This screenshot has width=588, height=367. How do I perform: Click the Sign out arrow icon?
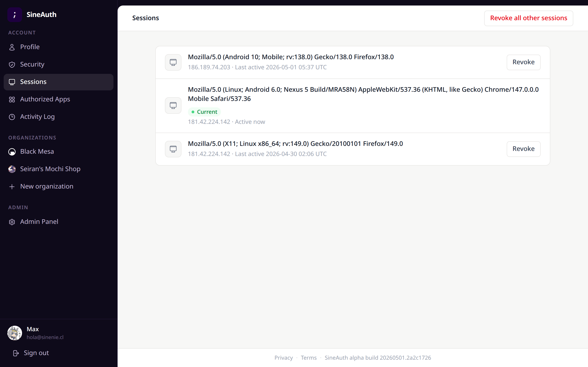(x=16, y=353)
